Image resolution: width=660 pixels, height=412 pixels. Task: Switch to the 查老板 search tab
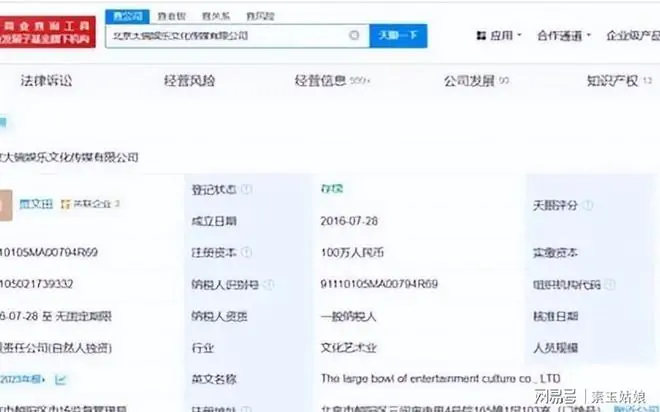coord(172,16)
